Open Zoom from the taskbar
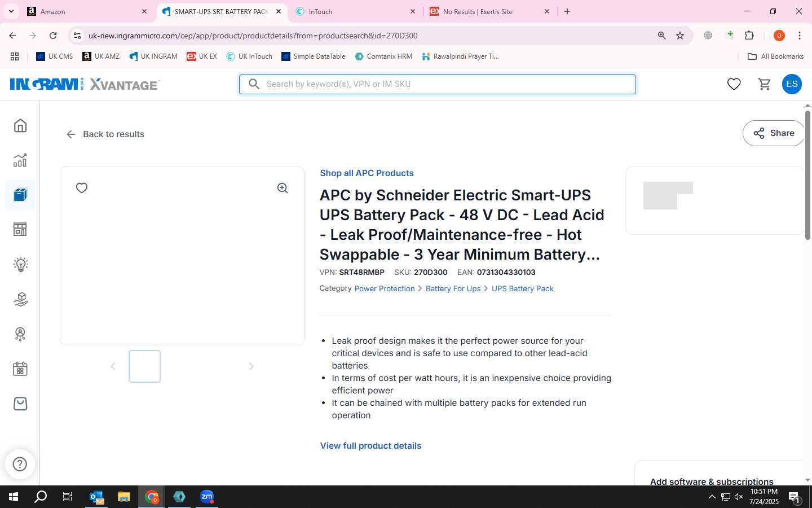Image resolution: width=812 pixels, height=508 pixels. pyautogui.click(x=207, y=497)
